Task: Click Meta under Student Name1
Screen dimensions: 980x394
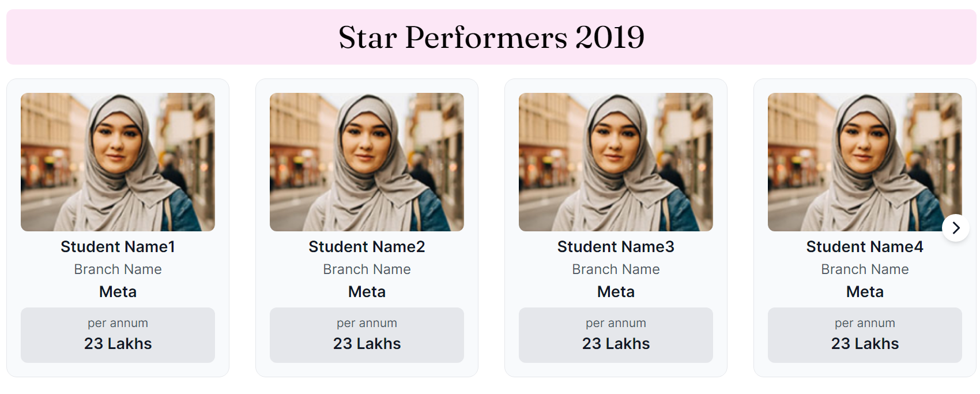Action: (118, 292)
